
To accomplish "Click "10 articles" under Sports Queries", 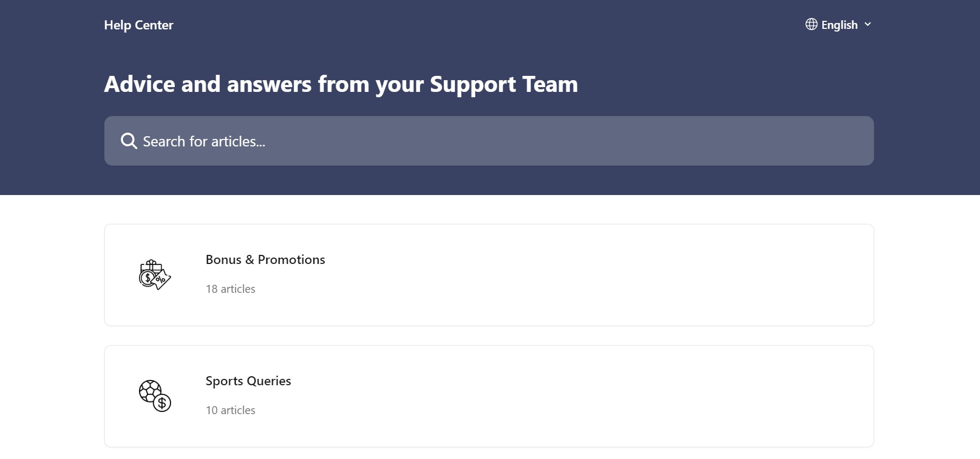I will (x=230, y=410).
